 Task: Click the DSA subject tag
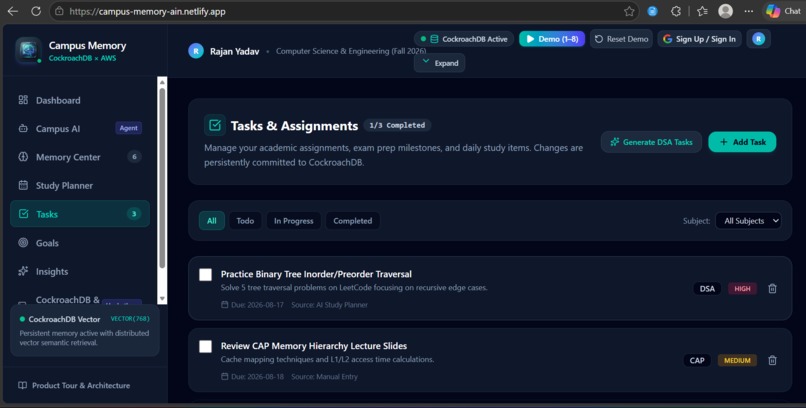707,289
